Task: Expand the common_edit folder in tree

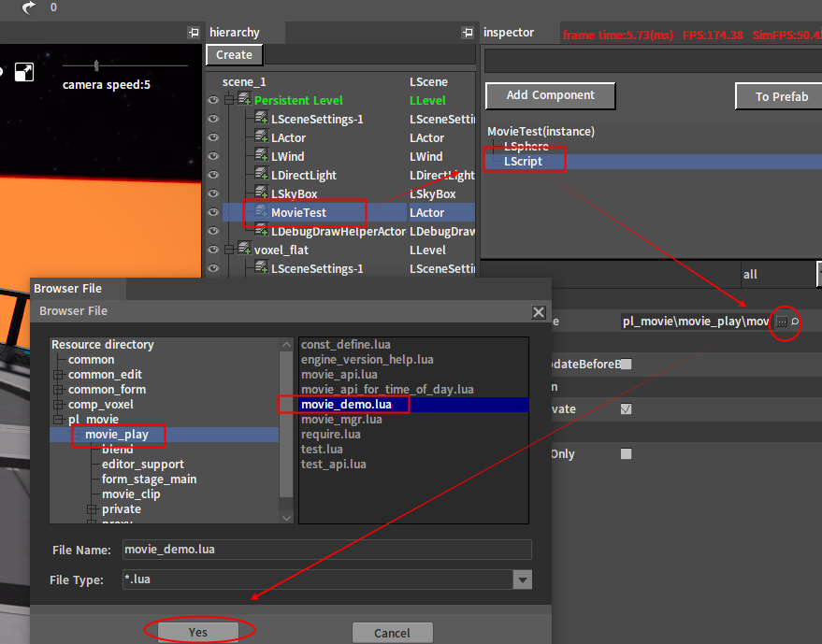Action: pos(58,375)
